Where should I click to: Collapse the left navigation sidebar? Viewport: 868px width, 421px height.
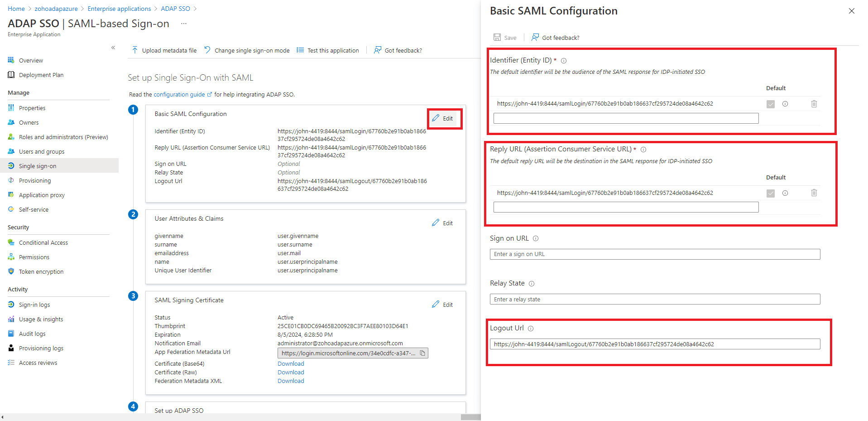(x=113, y=48)
